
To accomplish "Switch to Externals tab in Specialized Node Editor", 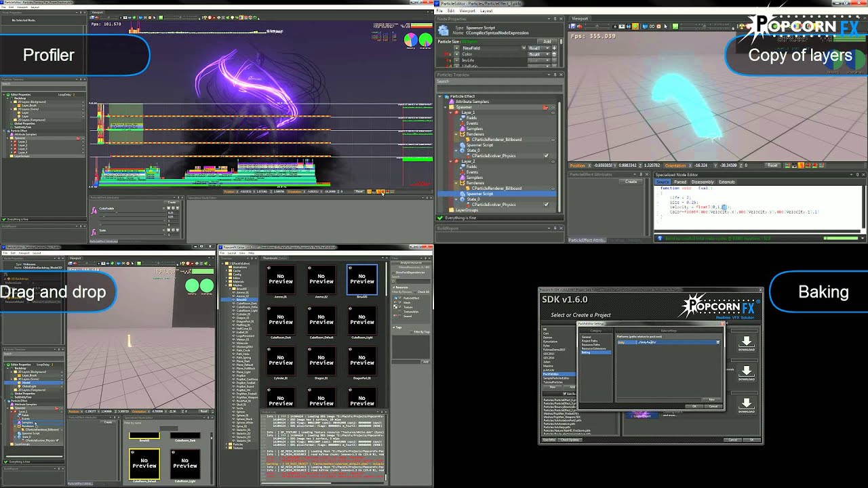I will click(x=727, y=182).
